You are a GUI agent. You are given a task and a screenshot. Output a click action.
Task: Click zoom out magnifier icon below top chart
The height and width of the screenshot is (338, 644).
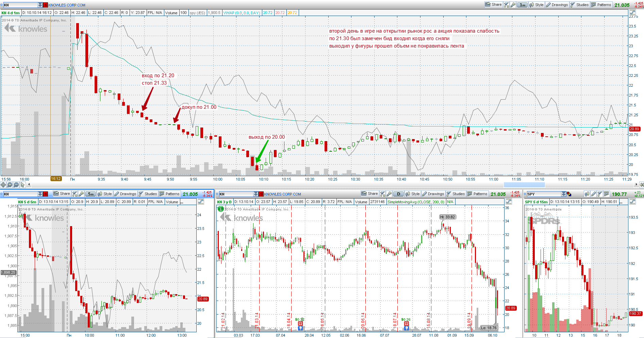point(16,185)
